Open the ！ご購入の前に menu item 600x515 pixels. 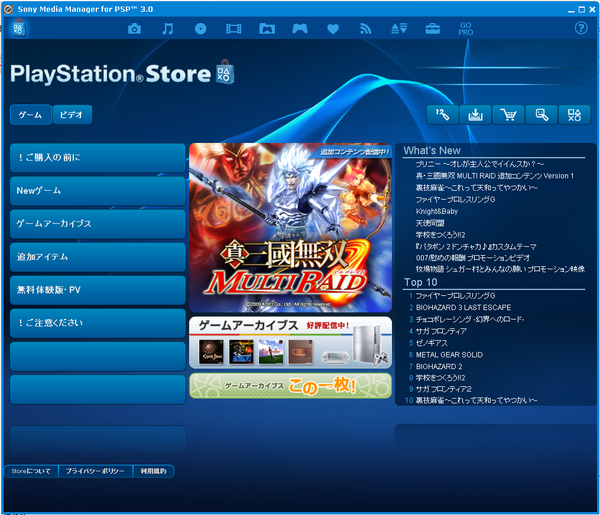click(x=98, y=158)
